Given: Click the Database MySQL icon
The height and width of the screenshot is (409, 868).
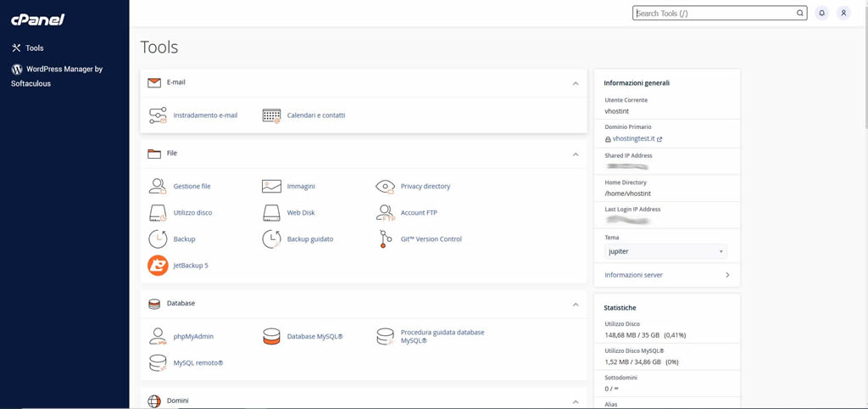Looking at the screenshot, I should pos(271,336).
